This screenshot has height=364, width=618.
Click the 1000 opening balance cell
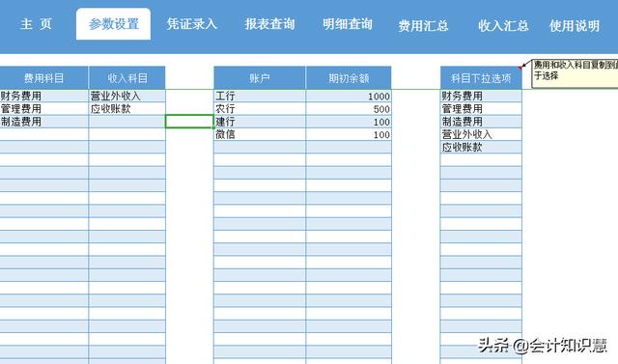[349, 96]
